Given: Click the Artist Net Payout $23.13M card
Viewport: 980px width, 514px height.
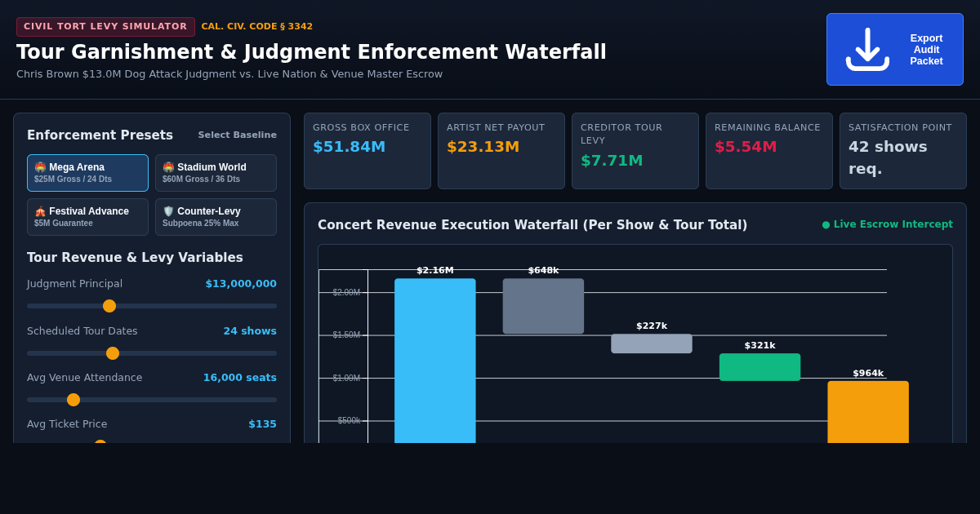Looking at the screenshot, I should 501,151.
